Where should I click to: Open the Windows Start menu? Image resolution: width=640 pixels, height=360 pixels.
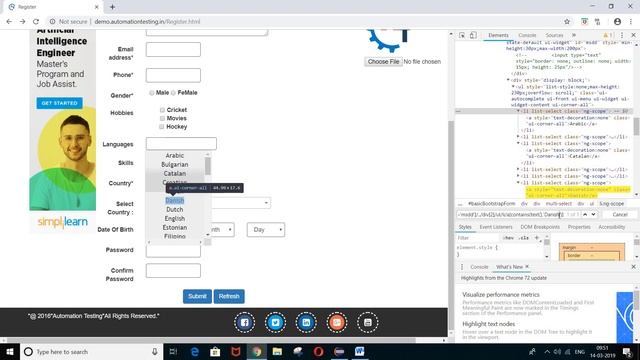click(10, 351)
